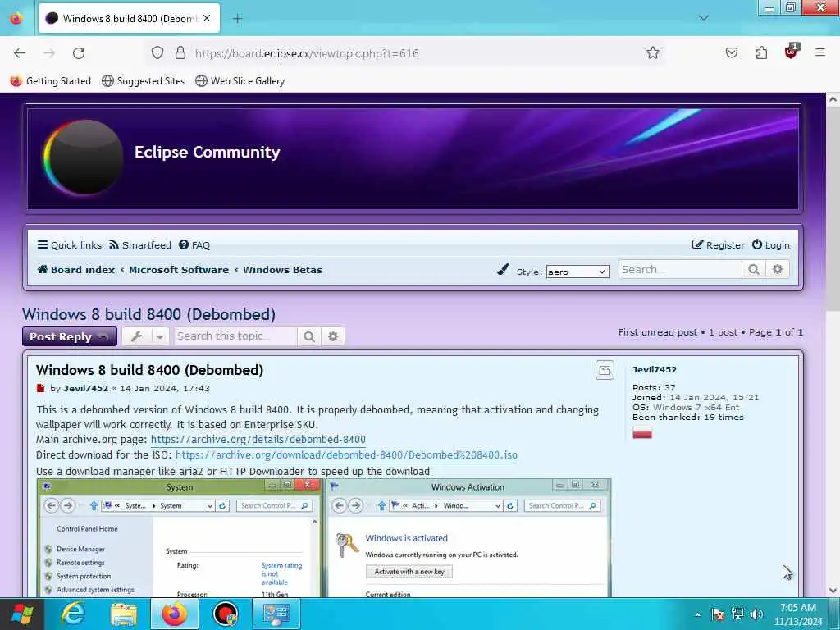
Task: Open the FAQ page
Action: click(194, 244)
